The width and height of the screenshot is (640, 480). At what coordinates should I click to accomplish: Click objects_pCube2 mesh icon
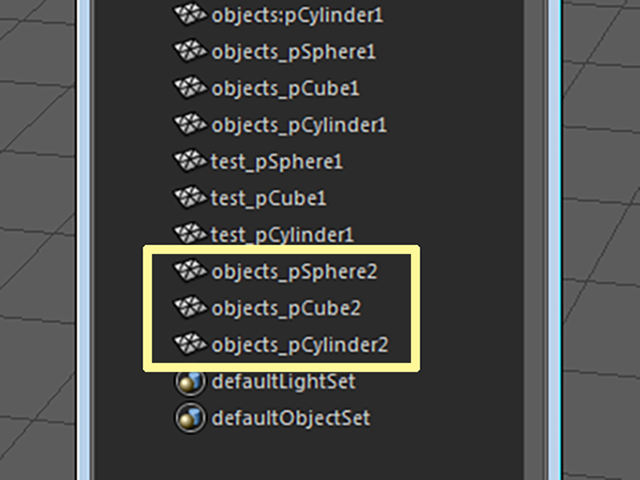coord(190,308)
